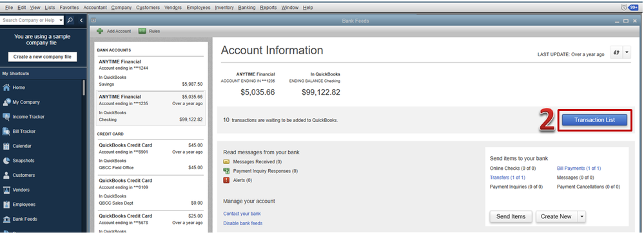Click the Bank Feeds window menu icon

tap(93, 20)
